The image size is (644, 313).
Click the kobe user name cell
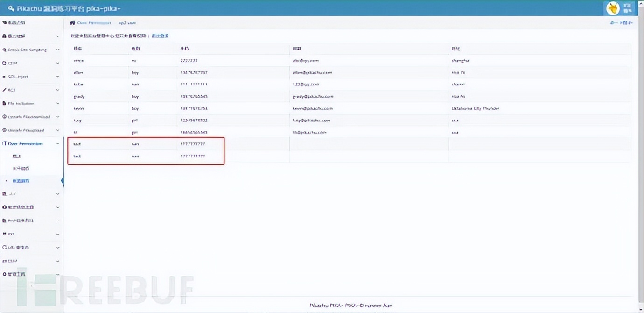tap(78, 85)
